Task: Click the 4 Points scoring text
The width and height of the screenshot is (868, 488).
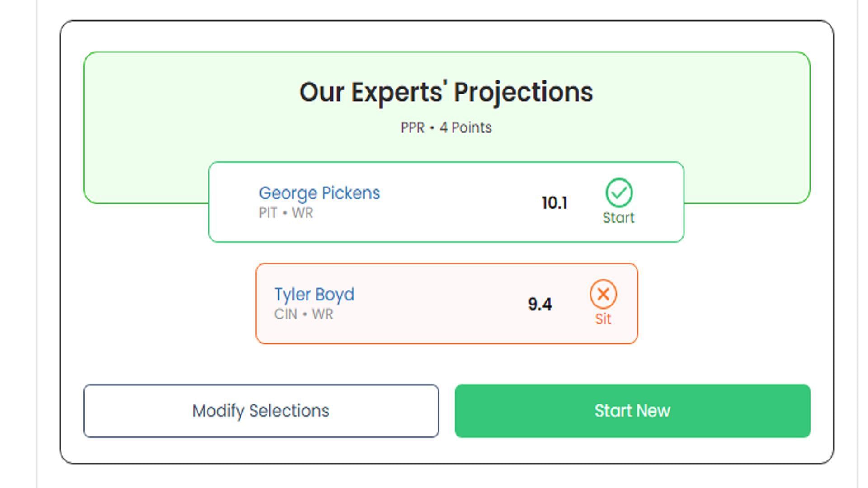Action: (x=466, y=128)
